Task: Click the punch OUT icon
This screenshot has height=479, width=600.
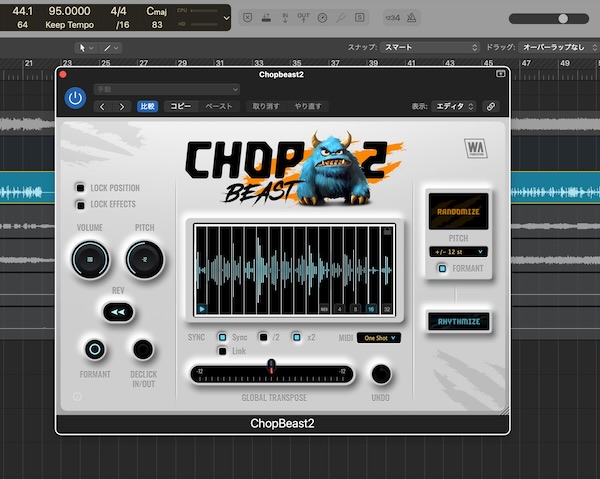Action: click(303, 18)
